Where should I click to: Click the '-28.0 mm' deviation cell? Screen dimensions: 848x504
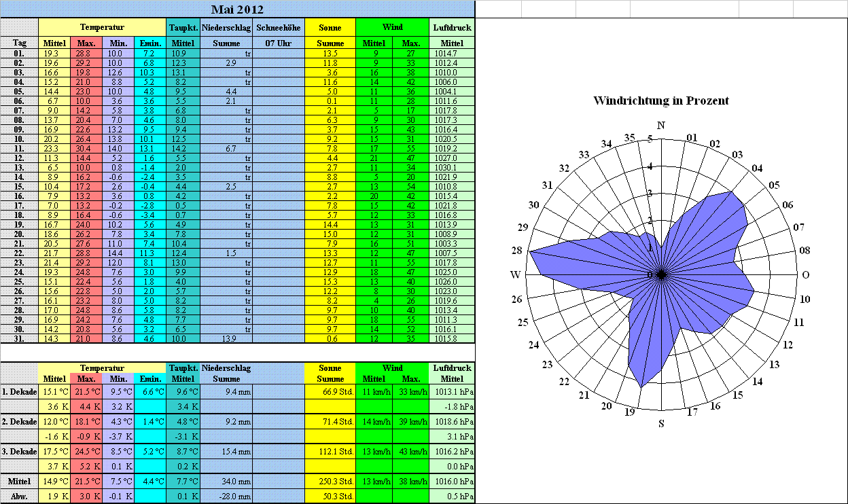227,496
